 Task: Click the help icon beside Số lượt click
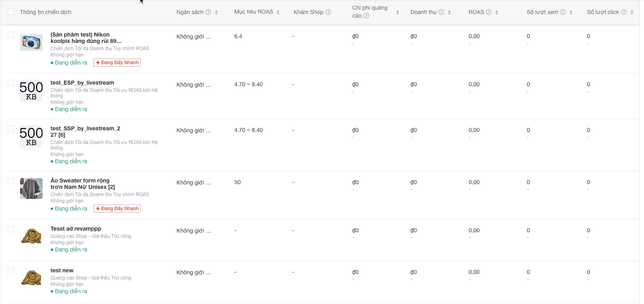point(624,12)
